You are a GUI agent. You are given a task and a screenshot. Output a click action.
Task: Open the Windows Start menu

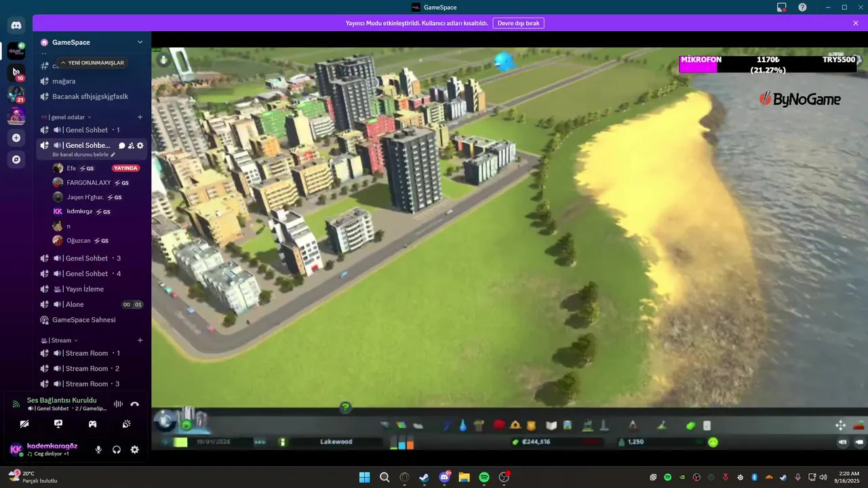point(365,477)
